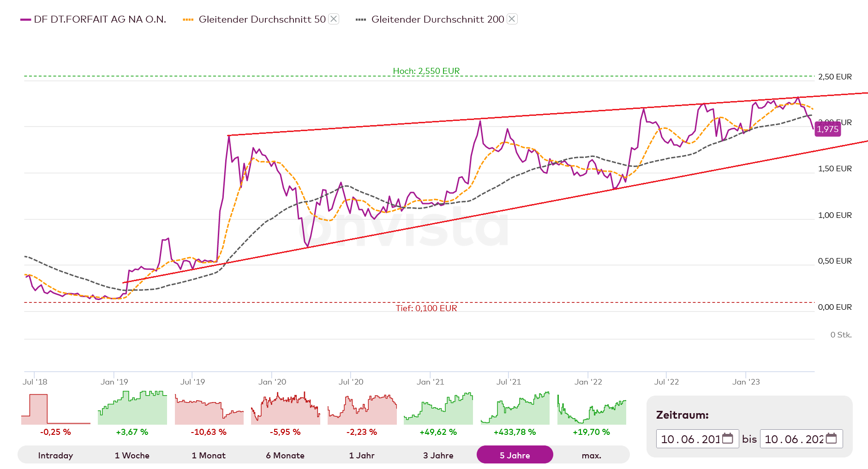The width and height of the screenshot is (868, 469).
Task: Select the 1 Jahr timeframe
Action: click(x=362, y=455)
